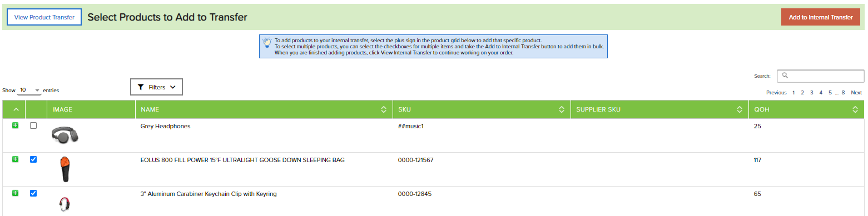Sort by the QOH column arrows
Image resolution: width=868 pixels, height=216 pixels.
click(855, 109)
